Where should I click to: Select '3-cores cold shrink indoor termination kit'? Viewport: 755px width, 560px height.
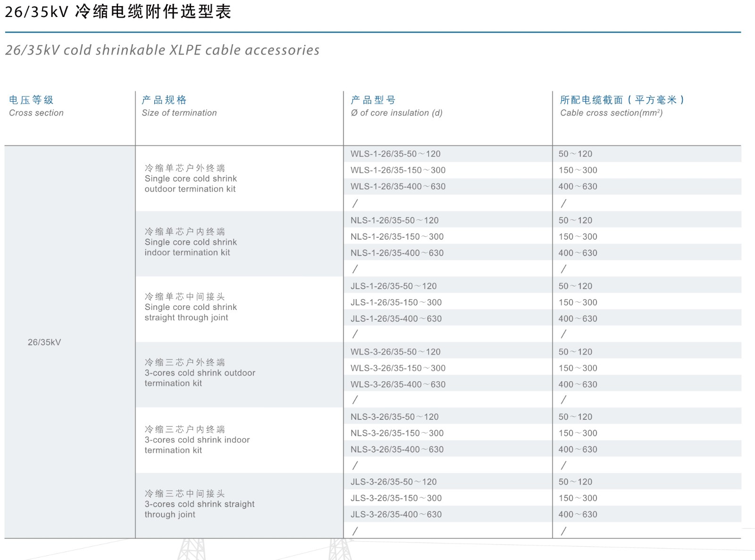197,440
